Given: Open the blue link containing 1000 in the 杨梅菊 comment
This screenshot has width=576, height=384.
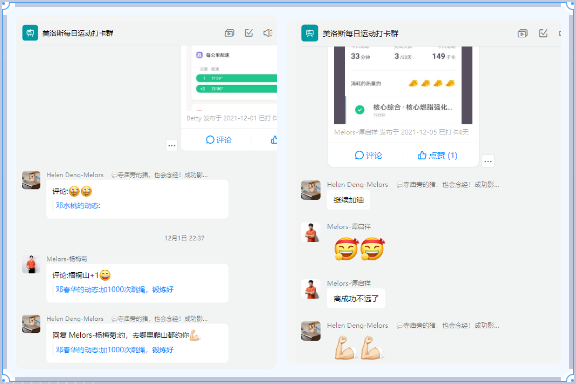Looking at the screenshot, I should pos(115,290).
